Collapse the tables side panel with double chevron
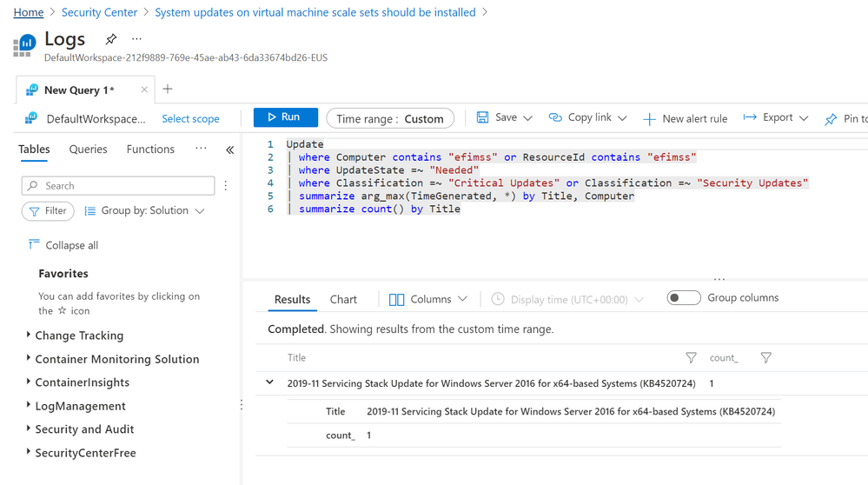 coord(229,149)
